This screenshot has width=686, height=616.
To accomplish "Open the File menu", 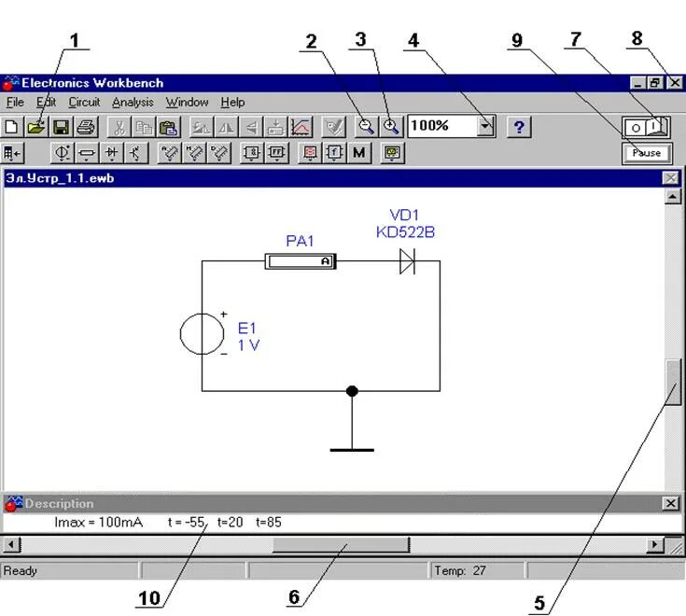I will click(x=15, y=103).
